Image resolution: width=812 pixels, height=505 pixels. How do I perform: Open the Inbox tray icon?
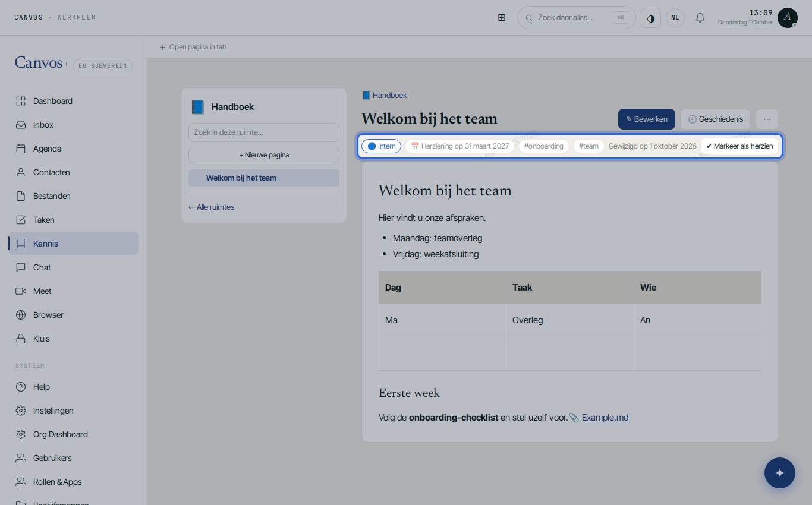pyautogui.click(x=21, y=125)
